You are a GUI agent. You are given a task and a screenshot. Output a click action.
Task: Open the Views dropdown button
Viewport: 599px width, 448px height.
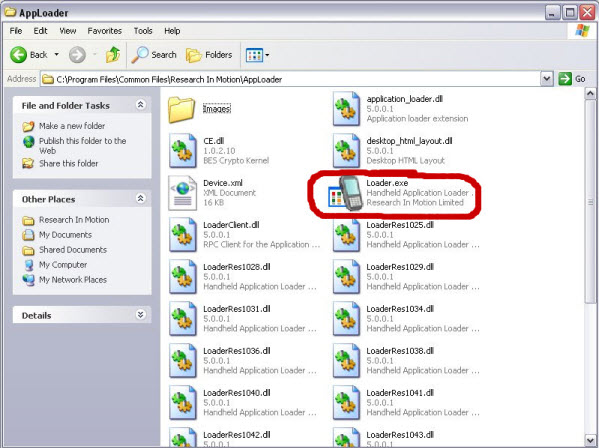pos(257,55)
